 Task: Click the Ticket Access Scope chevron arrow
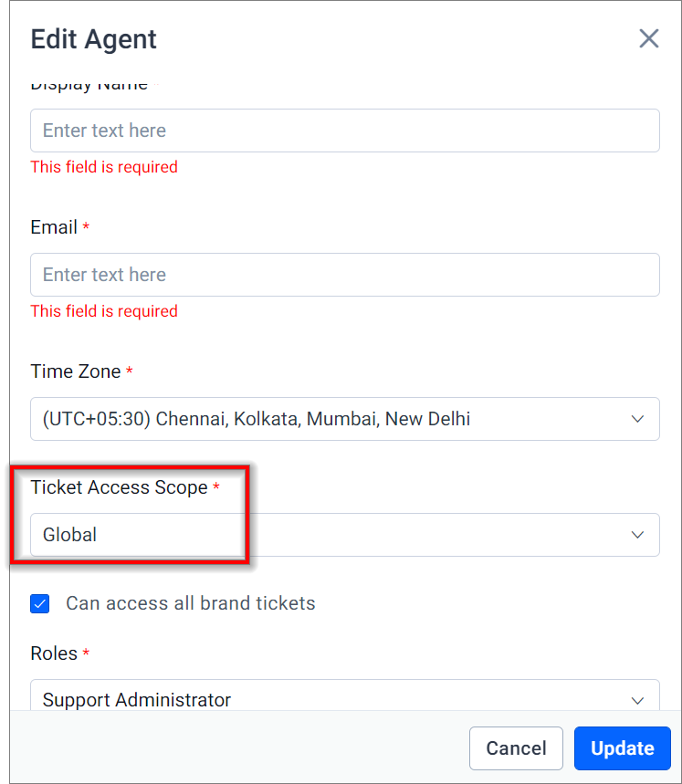click(637, 535)
